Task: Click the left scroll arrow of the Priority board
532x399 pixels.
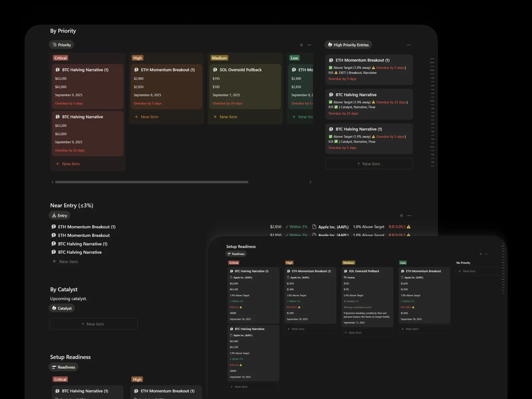Action: coord(52,182)
